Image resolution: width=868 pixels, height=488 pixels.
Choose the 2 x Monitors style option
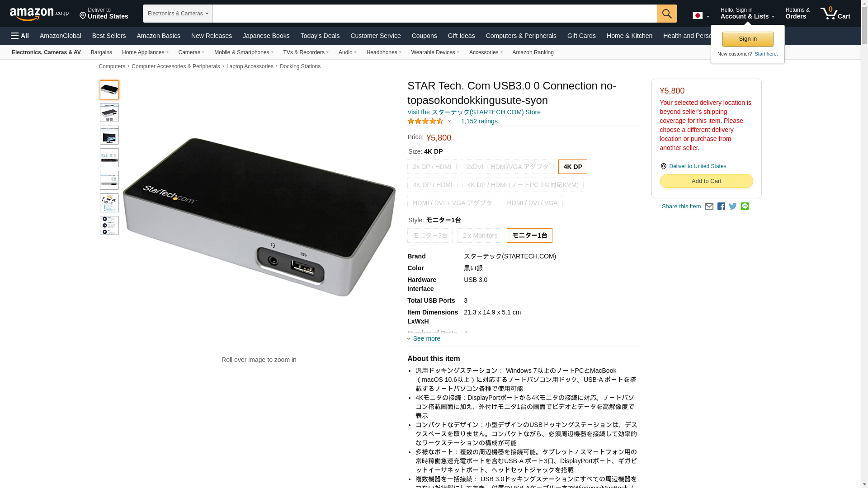tap(480, 235)
